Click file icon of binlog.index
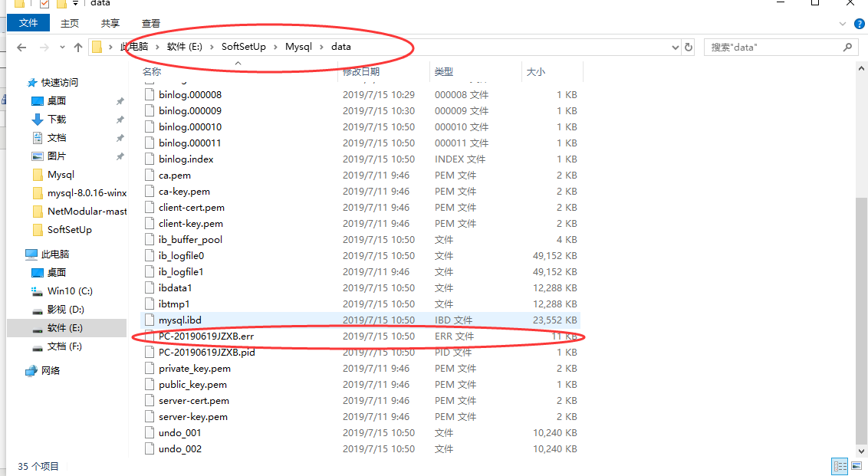Viewport: 868px width, 476px height. click(x=149, y=159)
